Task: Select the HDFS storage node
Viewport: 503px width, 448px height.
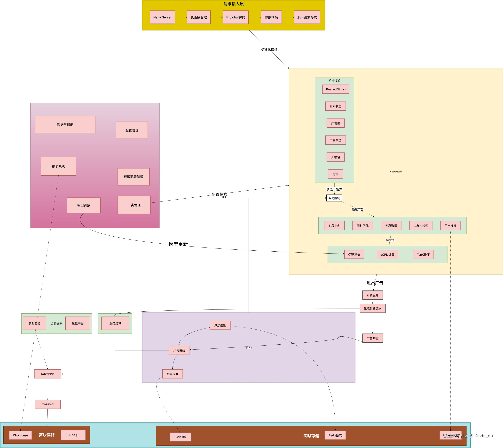Action: 73,435
